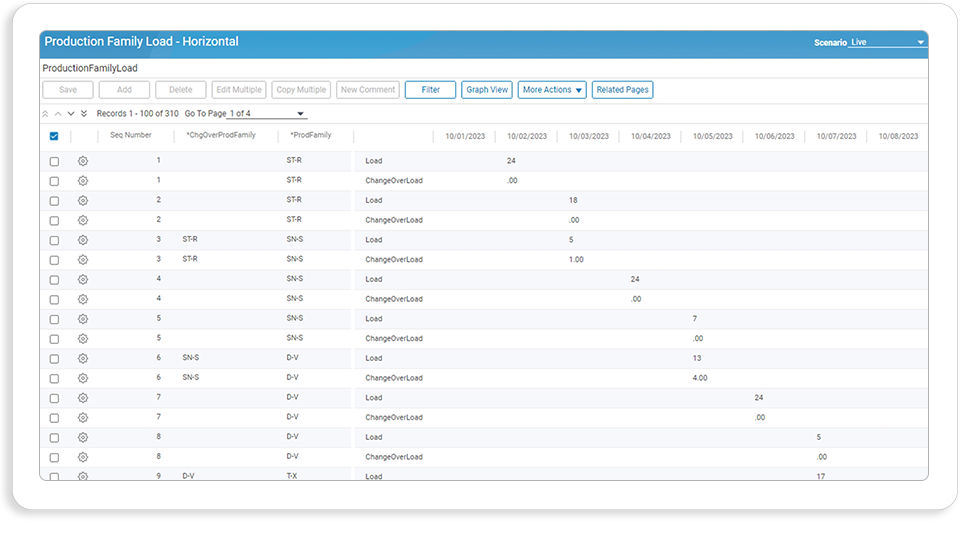Check the Seq 1 ST-R Load row checkbox

pyautogui.click(x=54, y=162)
